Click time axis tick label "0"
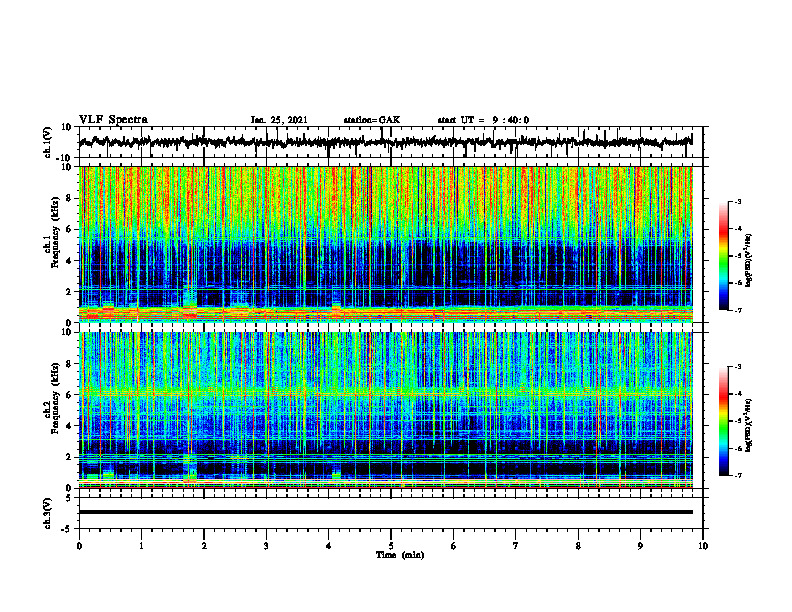Image resolution: width=792 pixels, height=612 pixels. click(x=79, y=546)
